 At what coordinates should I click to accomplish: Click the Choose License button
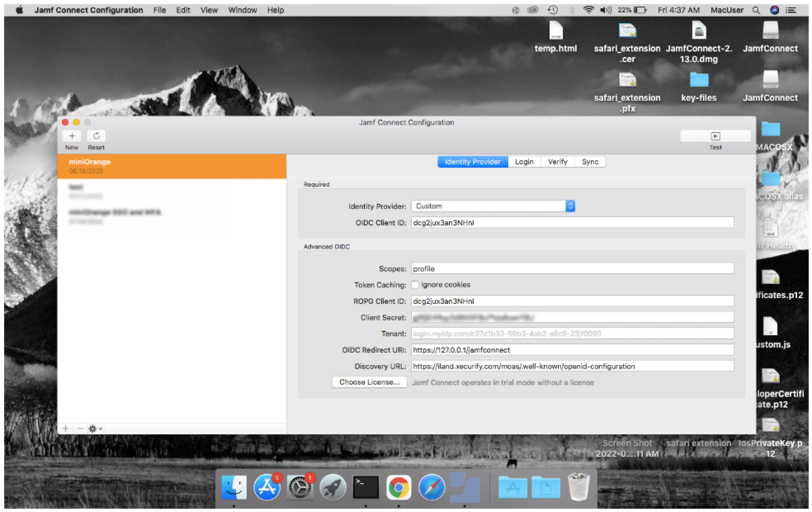click(369, 382)
